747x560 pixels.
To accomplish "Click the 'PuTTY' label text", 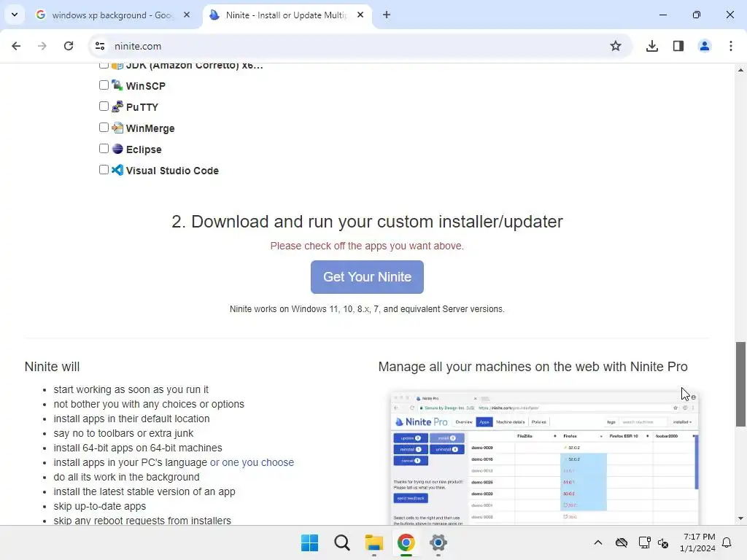I will pos(142,107).
